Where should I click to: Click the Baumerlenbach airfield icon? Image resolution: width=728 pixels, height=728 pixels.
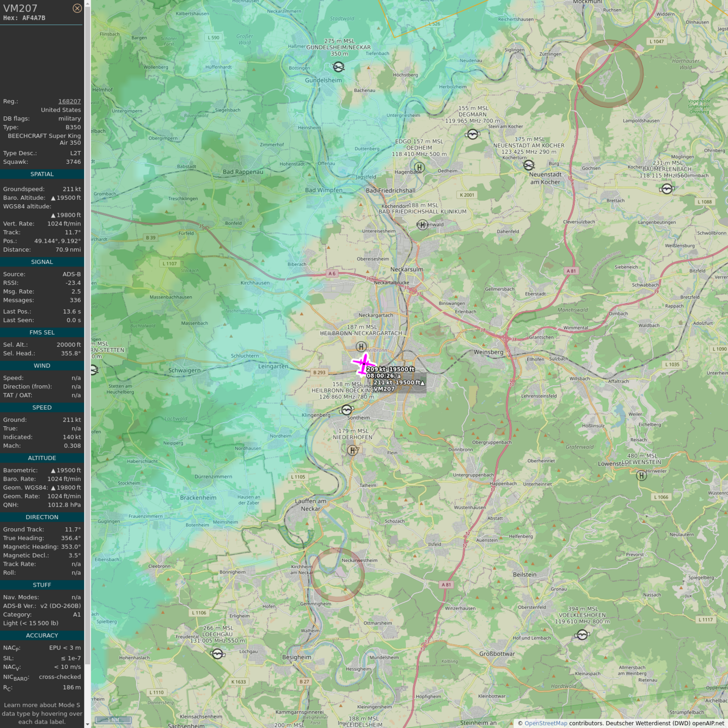pos(666,189)
